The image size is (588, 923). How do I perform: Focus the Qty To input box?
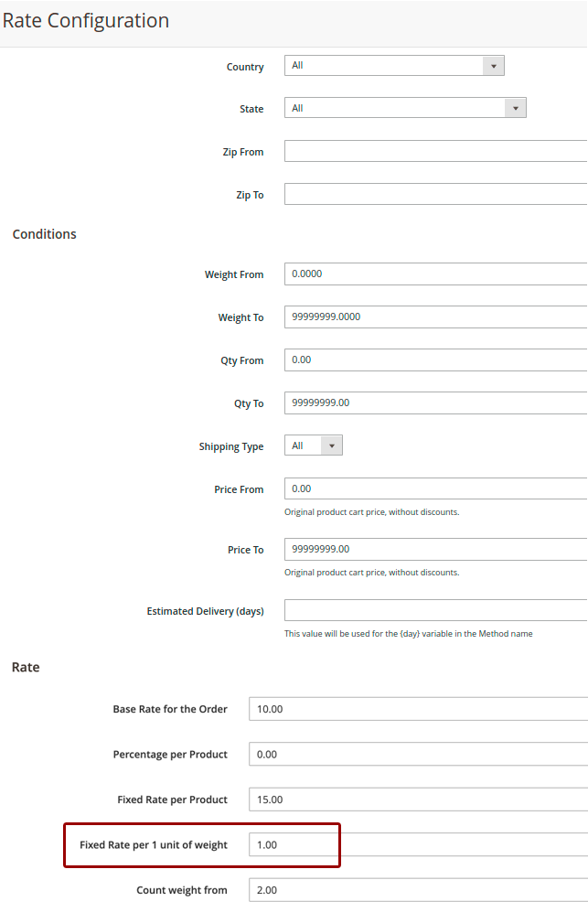click(435, 403)
